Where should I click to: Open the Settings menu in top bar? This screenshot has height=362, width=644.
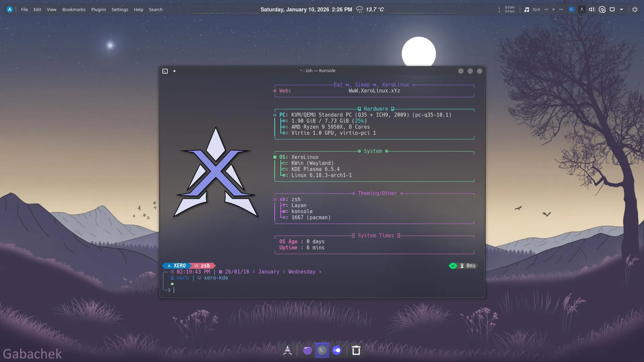[x=120, y=9]
